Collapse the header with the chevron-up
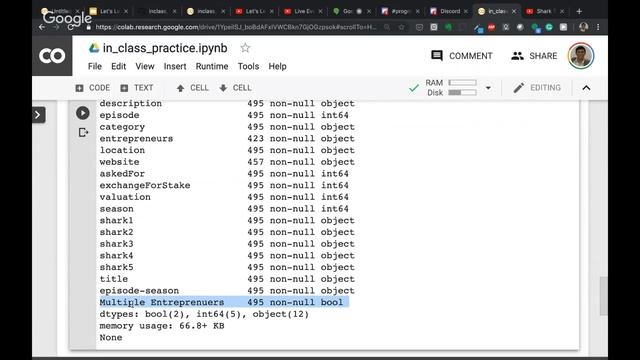The width and height of the screenshot is (640, 360). pyautogui.click(x=586, y=88)
